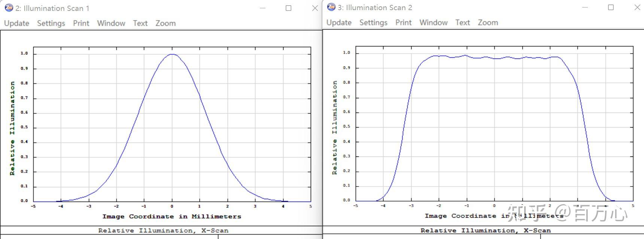Open Print menu in Illumination Scan 2

(403, 23)
